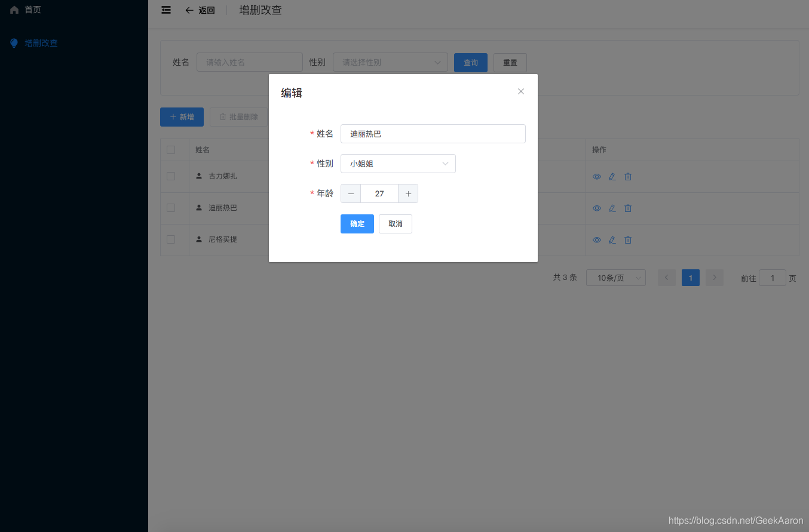This screenshot has width=809, height=532.
Task: Edit pencil icon for 古力娜扎 row
Action: pos(612,177)
